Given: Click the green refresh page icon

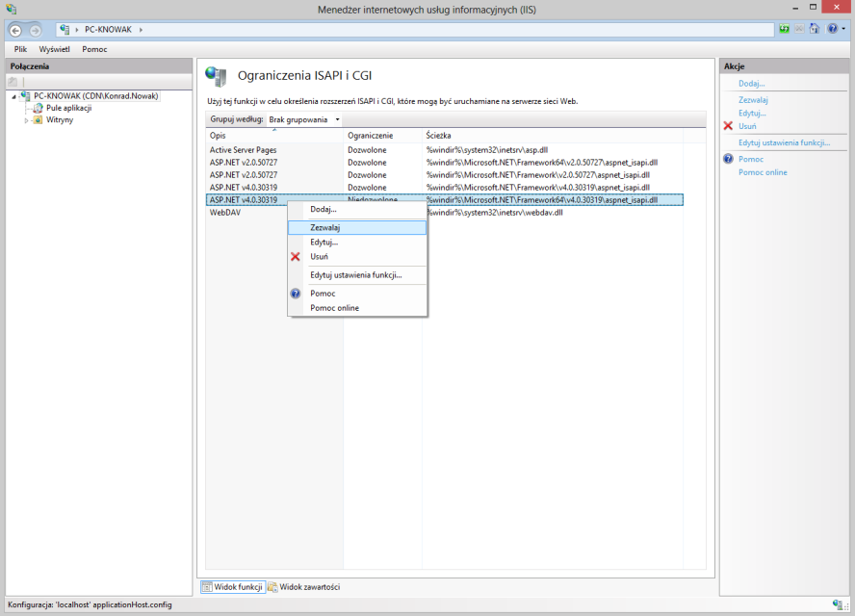Looking at the screenshot, I should pos(784,29).
